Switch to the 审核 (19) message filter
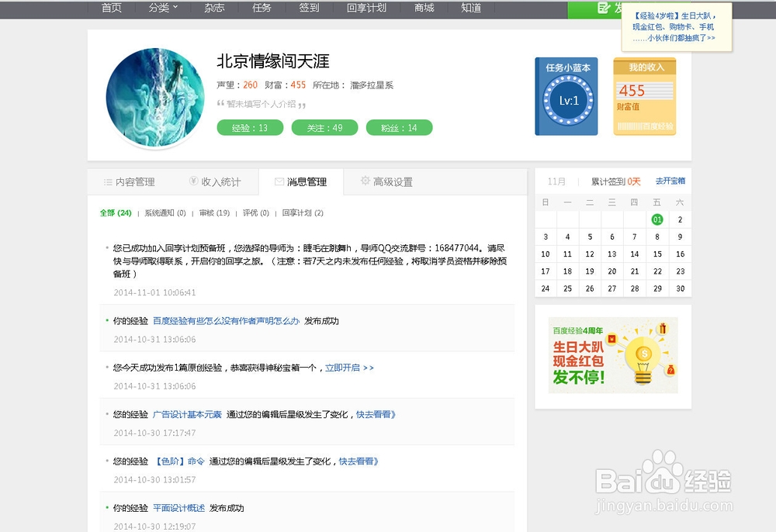Screen dimensions: 776x532 pos(213,212)
